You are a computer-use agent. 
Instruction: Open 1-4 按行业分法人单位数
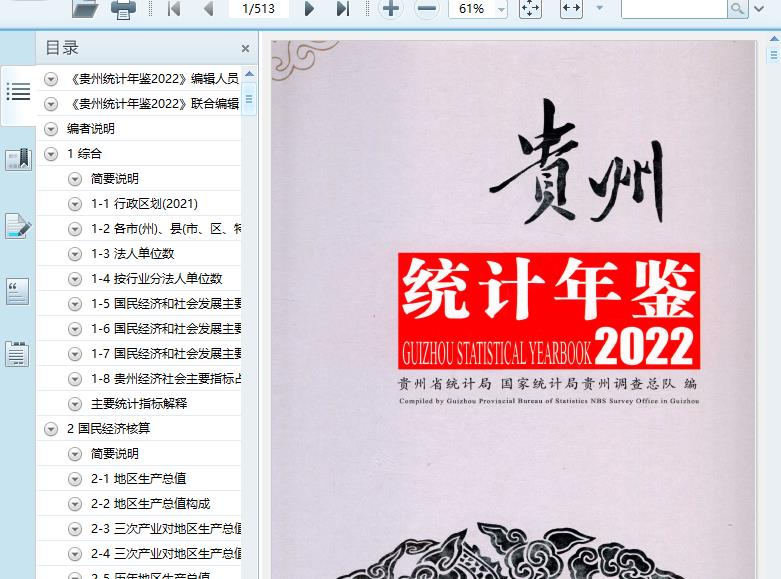coord(156,279)
